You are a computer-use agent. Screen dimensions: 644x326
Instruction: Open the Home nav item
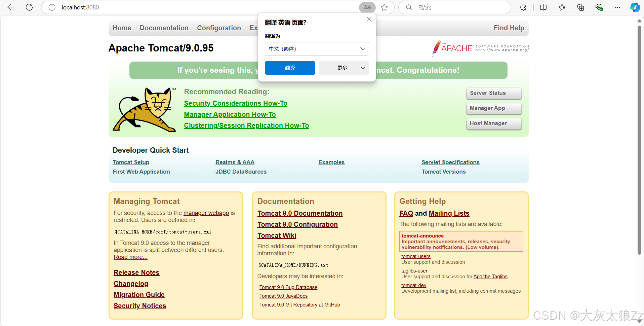click(122, 28)
